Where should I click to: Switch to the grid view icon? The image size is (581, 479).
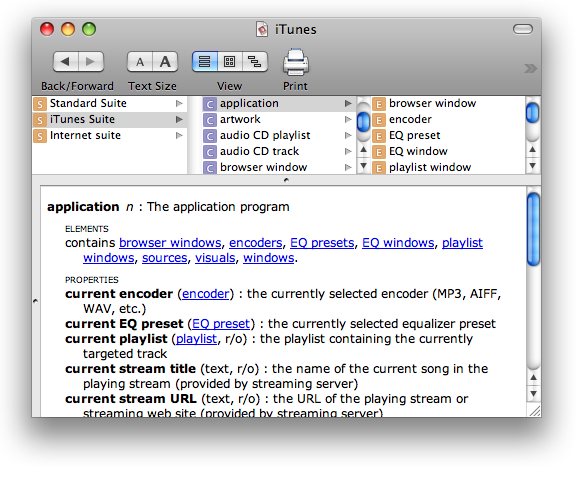pos(230,61)
